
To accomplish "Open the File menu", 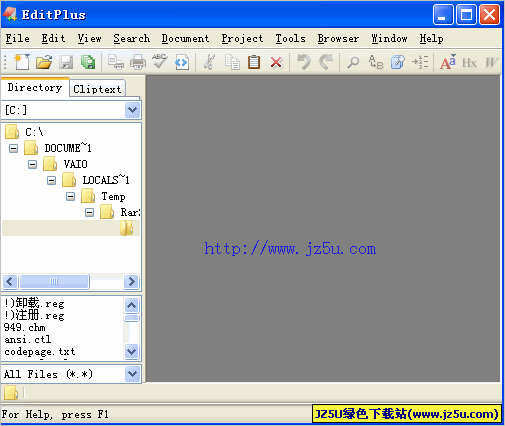I will [x=17, y=39].
